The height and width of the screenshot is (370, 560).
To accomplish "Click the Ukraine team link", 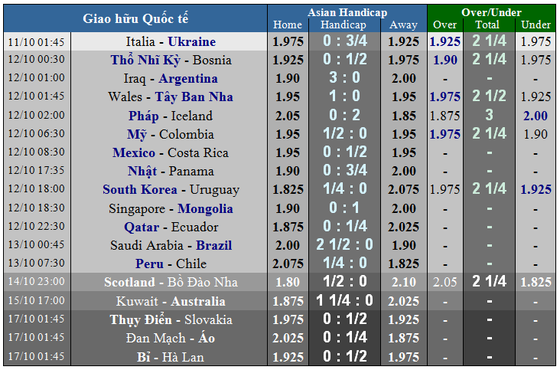I will pos(192,42).
